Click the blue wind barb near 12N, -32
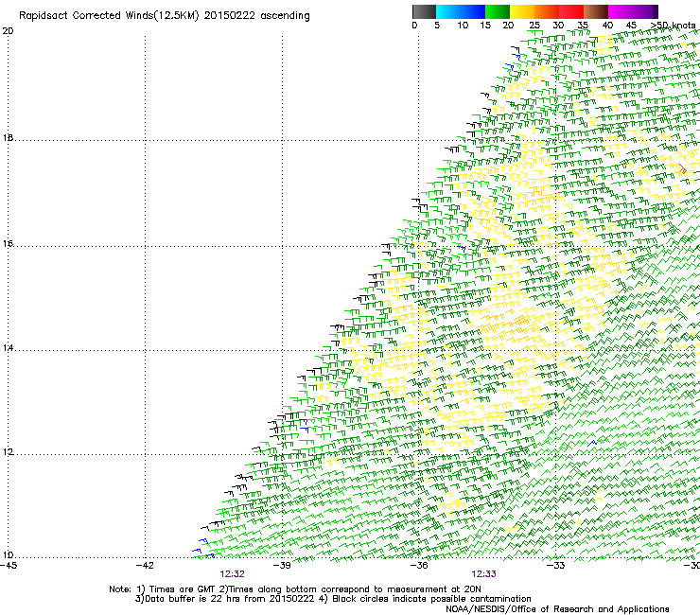 (x=591, y=443)
